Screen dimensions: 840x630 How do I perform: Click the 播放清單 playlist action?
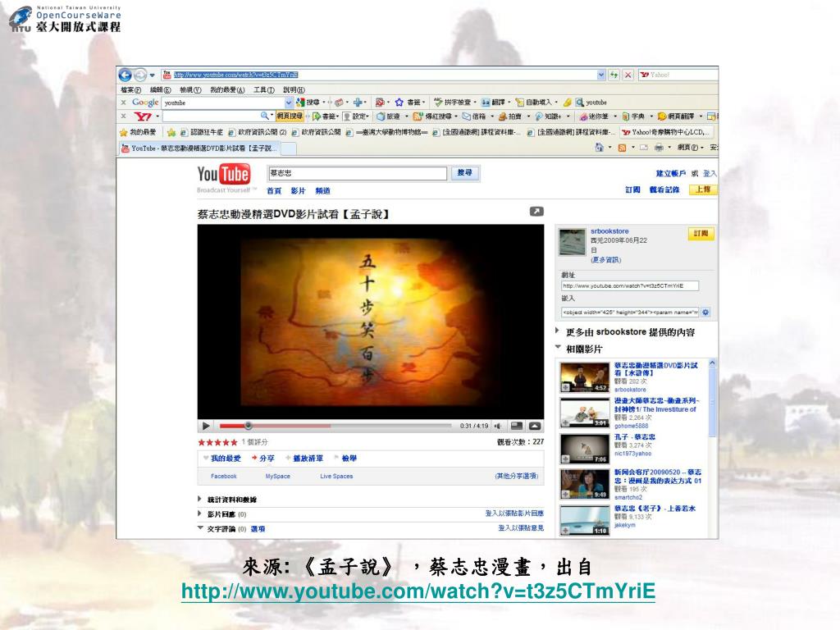(x=304, y=459)
